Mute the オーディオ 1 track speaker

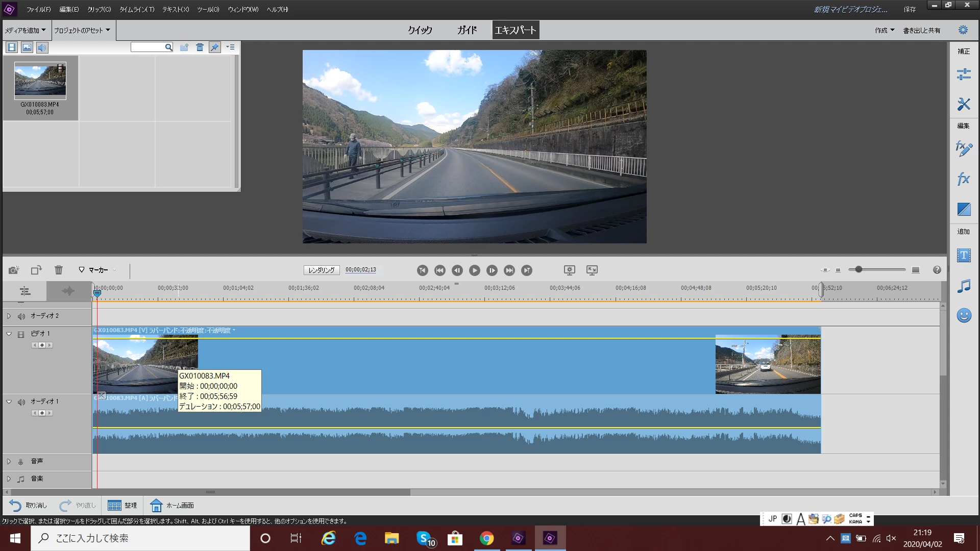(x=21, y=402)
